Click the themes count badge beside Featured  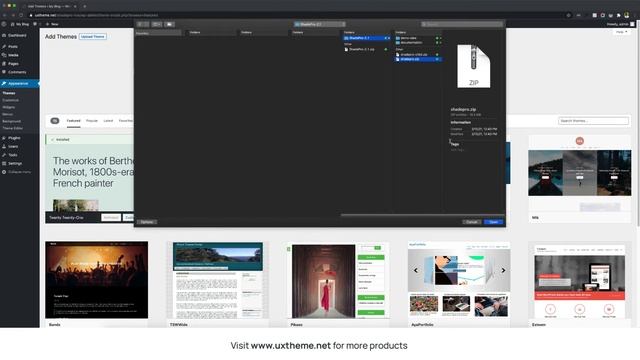click(55, 121)
